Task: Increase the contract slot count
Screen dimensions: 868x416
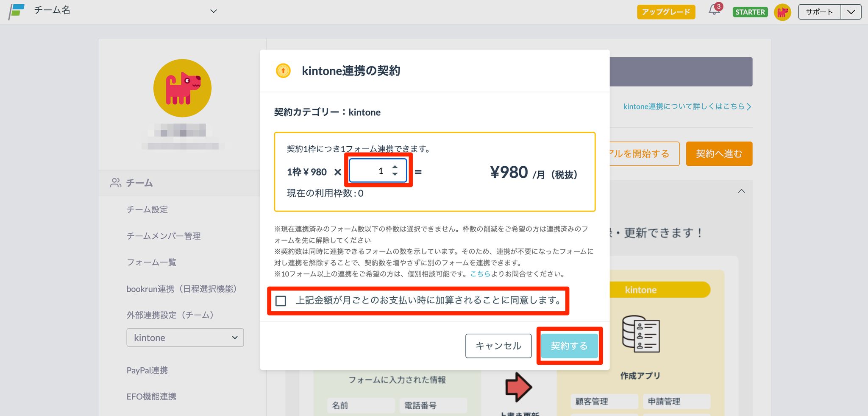Action: [x=395, y=167]
